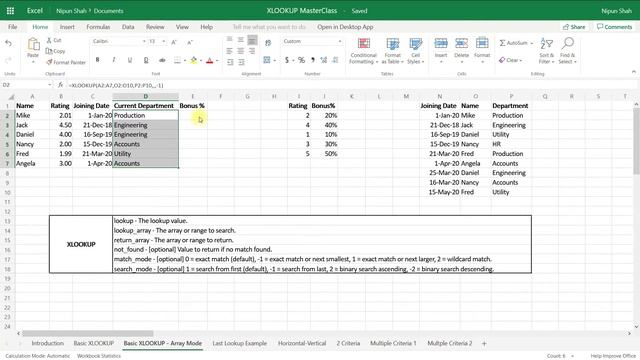640x360 pixels.
Task: Open the app launcher grid icon
Action: [10, 11]
